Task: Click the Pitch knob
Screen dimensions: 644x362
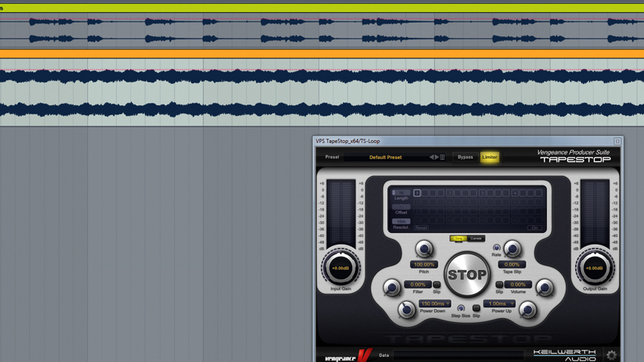Action: click(424, 248)
